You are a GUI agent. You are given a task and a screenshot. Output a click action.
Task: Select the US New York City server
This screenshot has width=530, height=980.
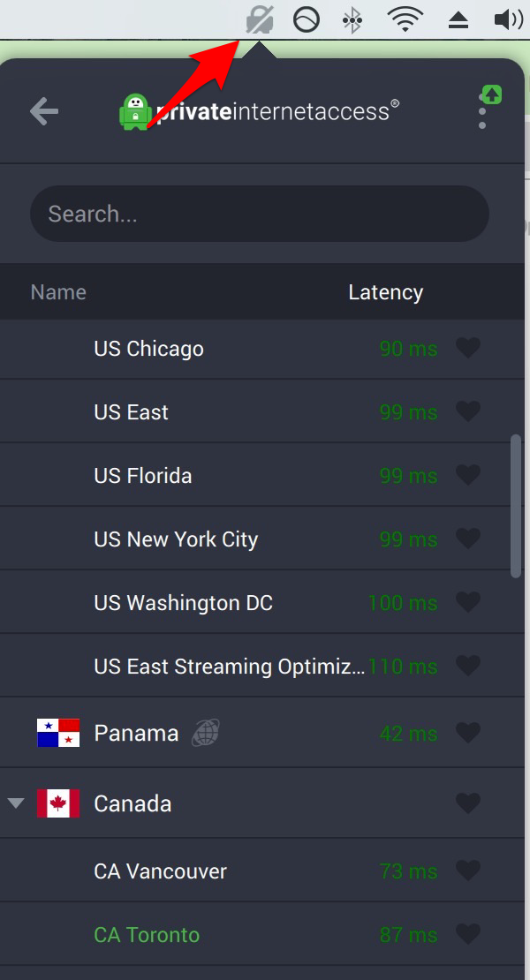[262, 539]
